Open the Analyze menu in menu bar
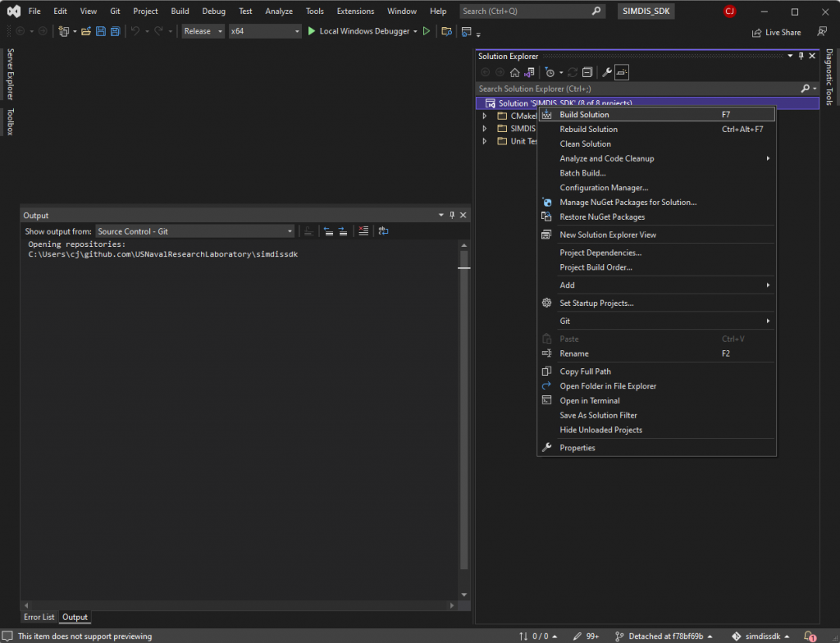 [x=279, y=11]
